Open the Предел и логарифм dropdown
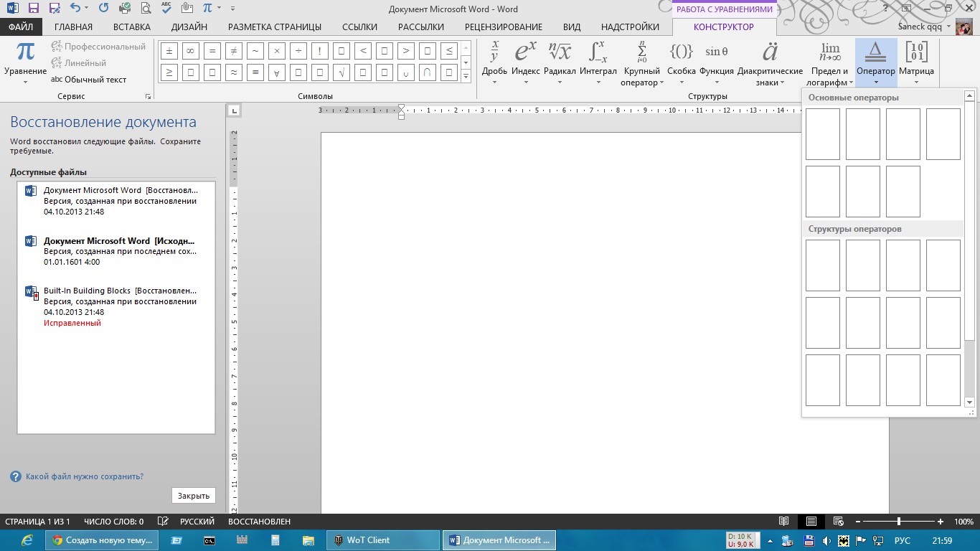980x551 pixels. (830, 64)
